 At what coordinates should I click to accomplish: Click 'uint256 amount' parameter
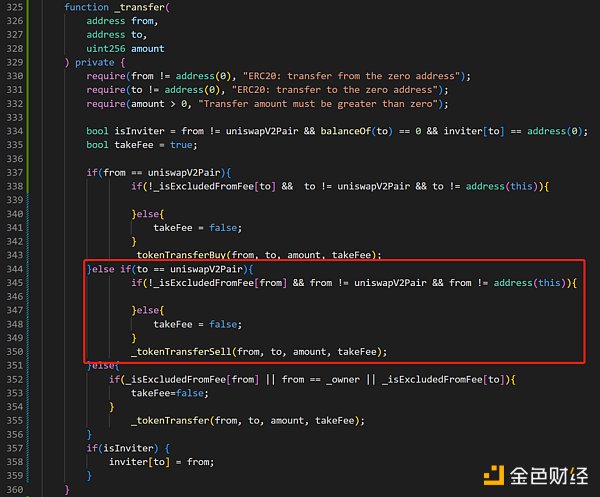(x=125, y=49)
